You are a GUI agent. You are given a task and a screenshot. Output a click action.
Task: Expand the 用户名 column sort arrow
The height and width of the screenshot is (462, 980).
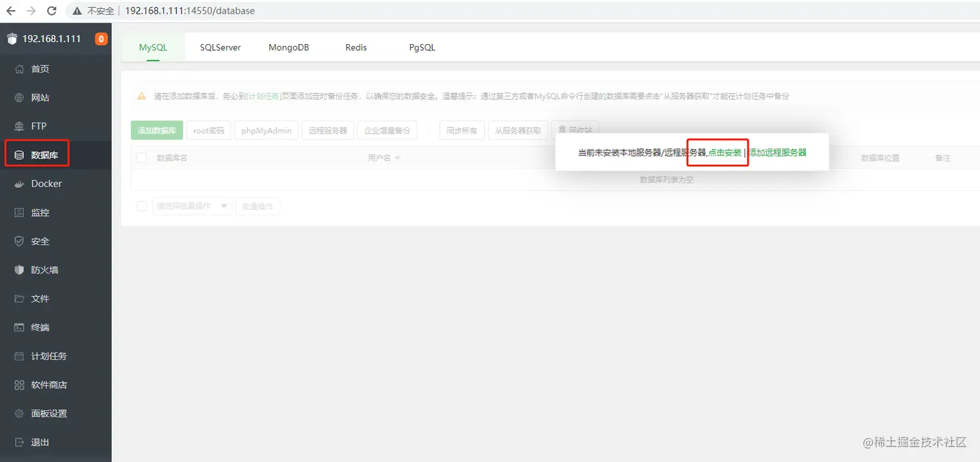pyautogui.click(x=397, y=158)
